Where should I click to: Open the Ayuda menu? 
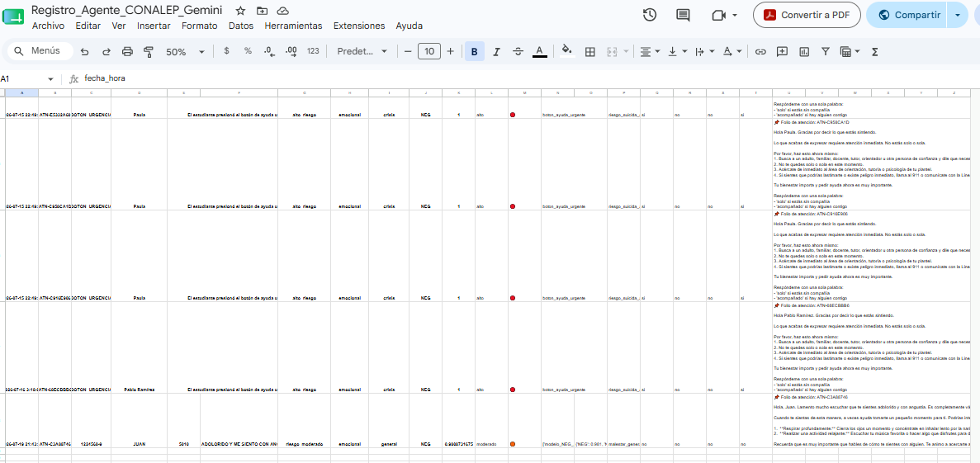[410, 26]
